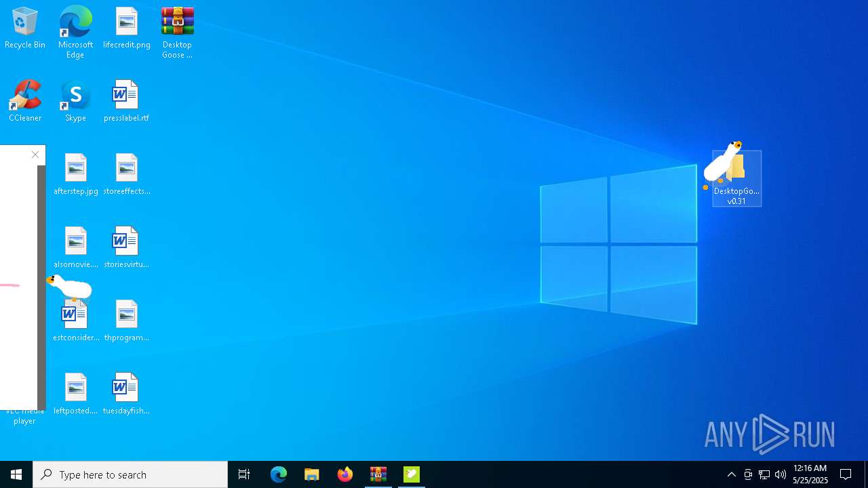Open File Explorer from the taskbar

point(312,474)
